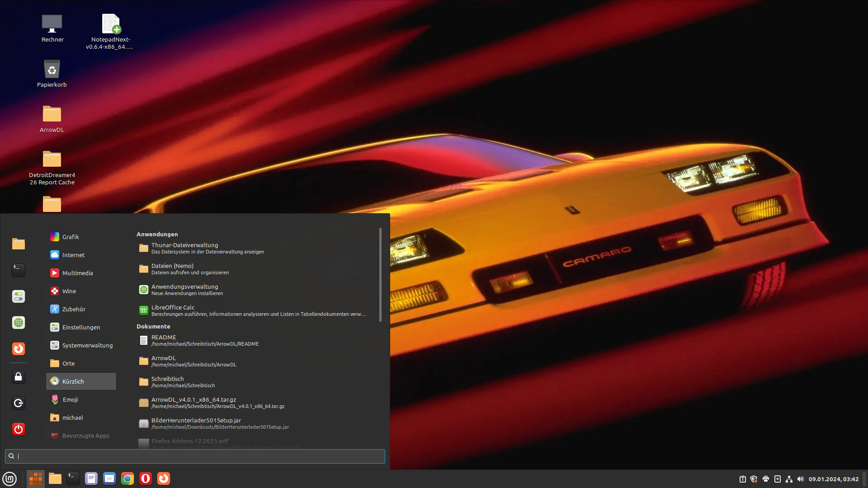The image size is (868, 488).
Task: Click the logout icon in menu sidebar
Action: 19,403
